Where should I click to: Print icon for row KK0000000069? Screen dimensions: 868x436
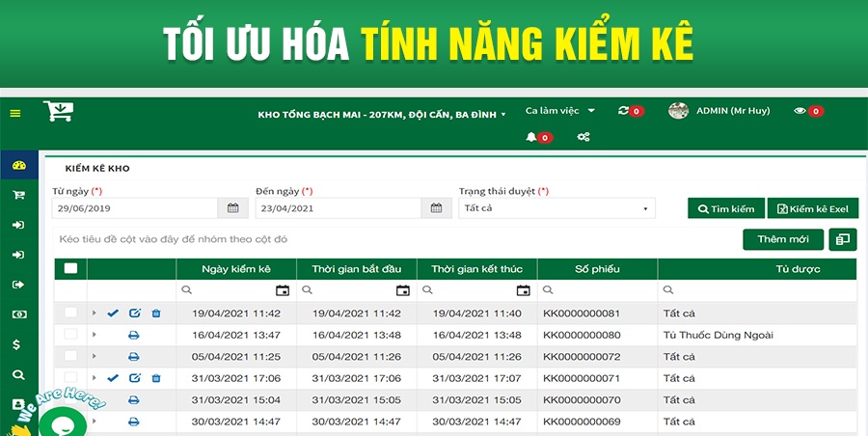(x=133, y=422)
